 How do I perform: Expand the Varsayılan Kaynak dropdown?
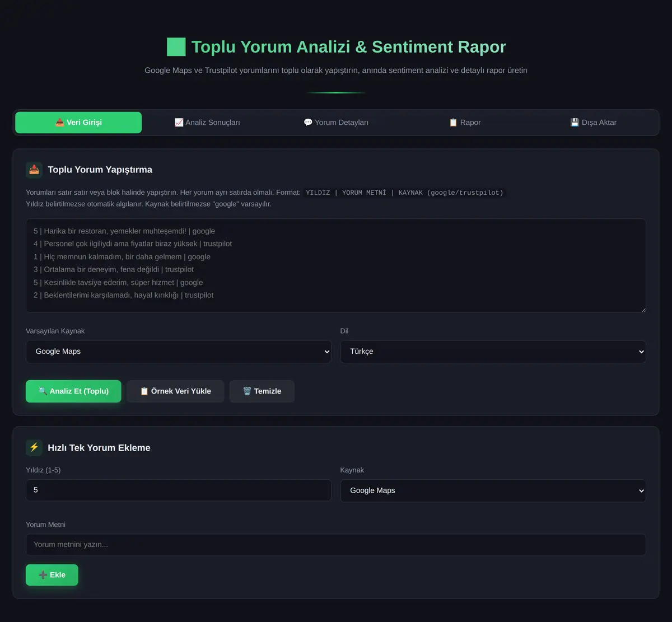pyautogui.click(x=179, y=352)
